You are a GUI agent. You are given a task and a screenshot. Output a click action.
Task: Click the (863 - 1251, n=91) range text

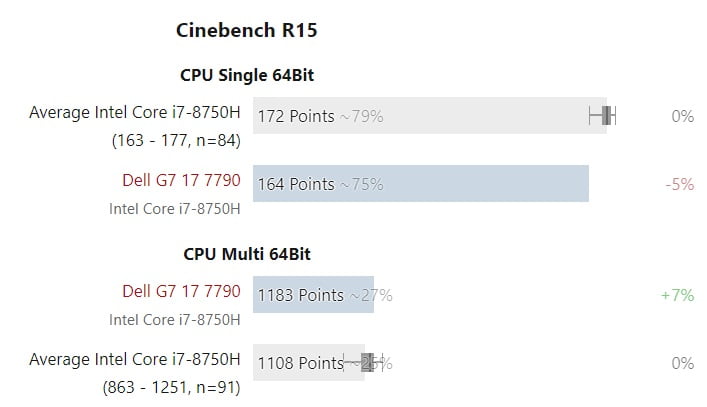pyautogui.click(x=170, y=387)
